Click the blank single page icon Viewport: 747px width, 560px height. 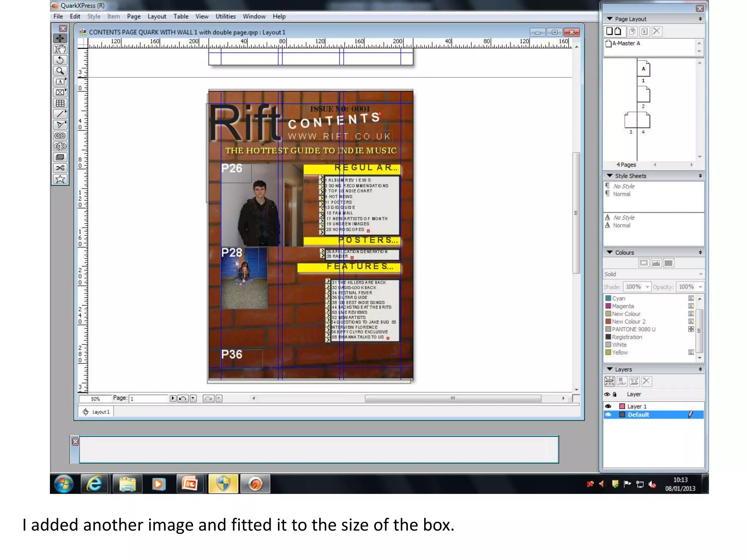(x=609, y=31)
